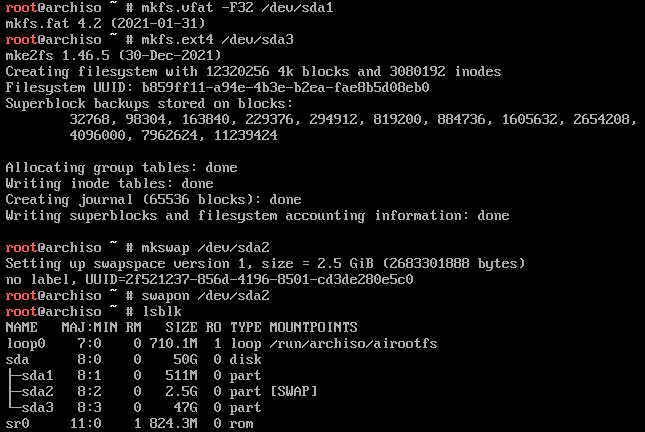
Task: Select the sda3 partition entry
Action: [x=37, y=408]
